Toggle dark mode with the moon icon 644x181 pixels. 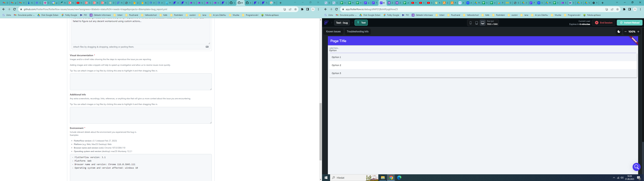(x=619, y=32)
